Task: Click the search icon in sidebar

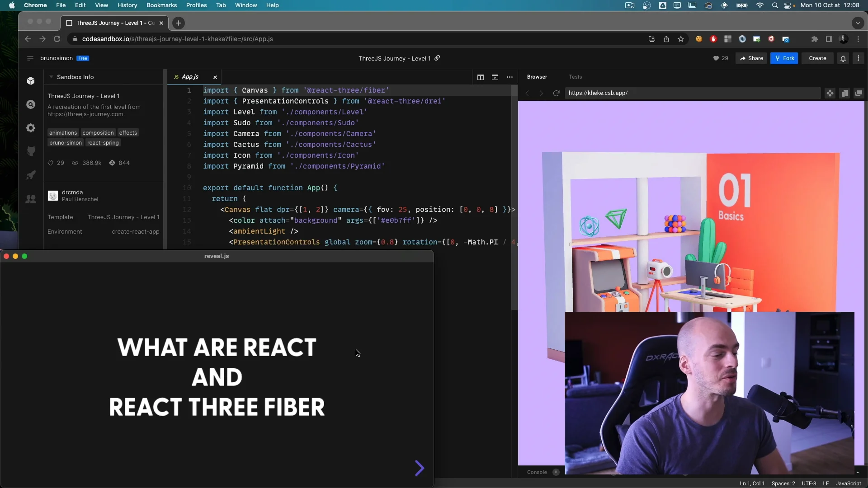Action: pos(31,105)
